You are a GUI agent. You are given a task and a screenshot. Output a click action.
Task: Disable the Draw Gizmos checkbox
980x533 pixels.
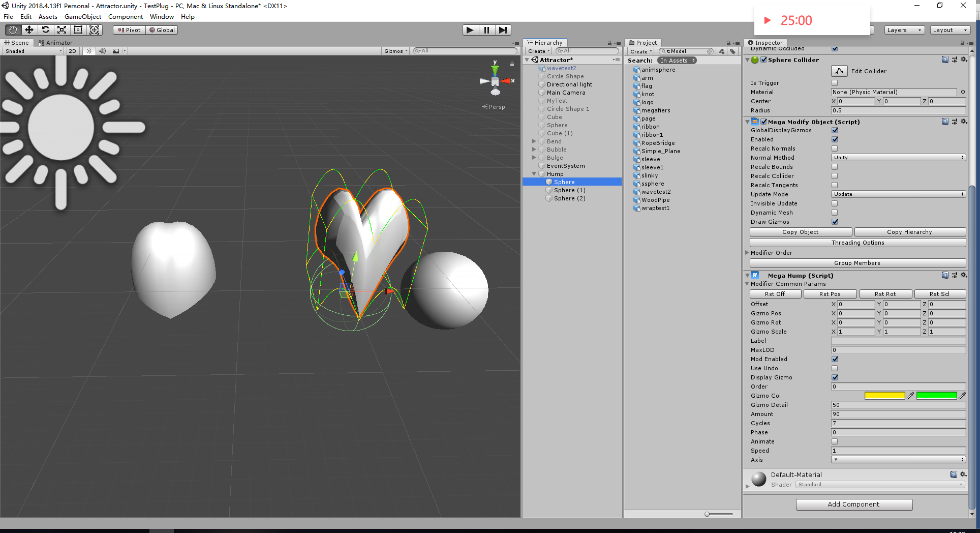[x=835, y=222]
